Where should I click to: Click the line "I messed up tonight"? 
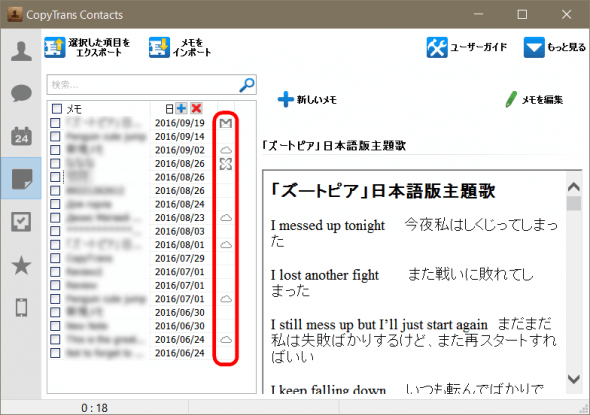click(x=328, y=225)
